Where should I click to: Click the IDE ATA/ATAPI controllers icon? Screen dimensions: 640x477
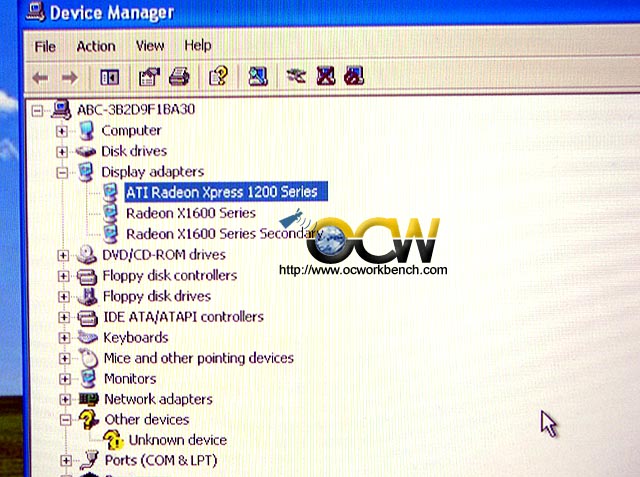(87, 318)
